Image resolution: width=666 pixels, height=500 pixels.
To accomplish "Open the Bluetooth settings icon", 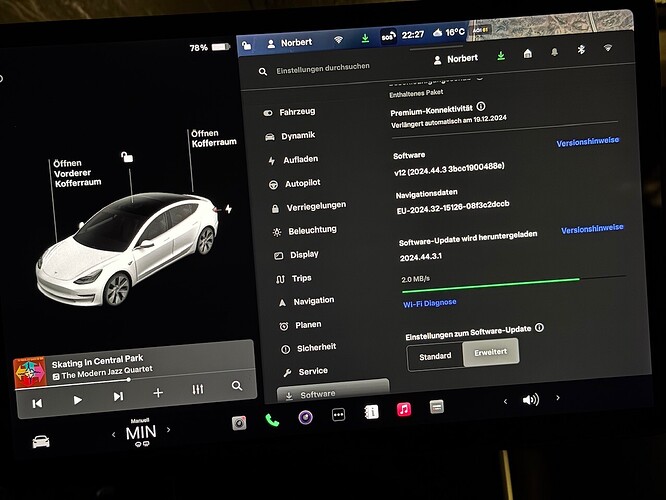I will click(x=581, y=49).
